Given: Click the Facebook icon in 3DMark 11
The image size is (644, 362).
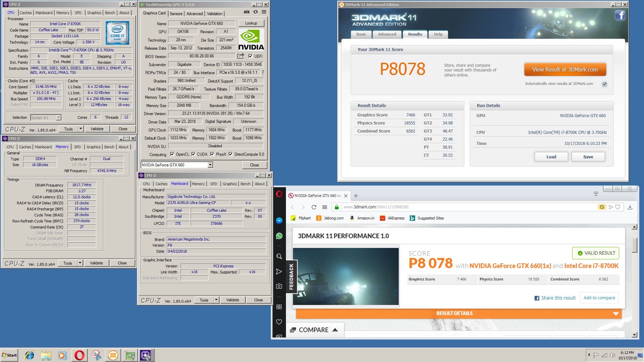Looking at the screenshot, I should (620, 15).
